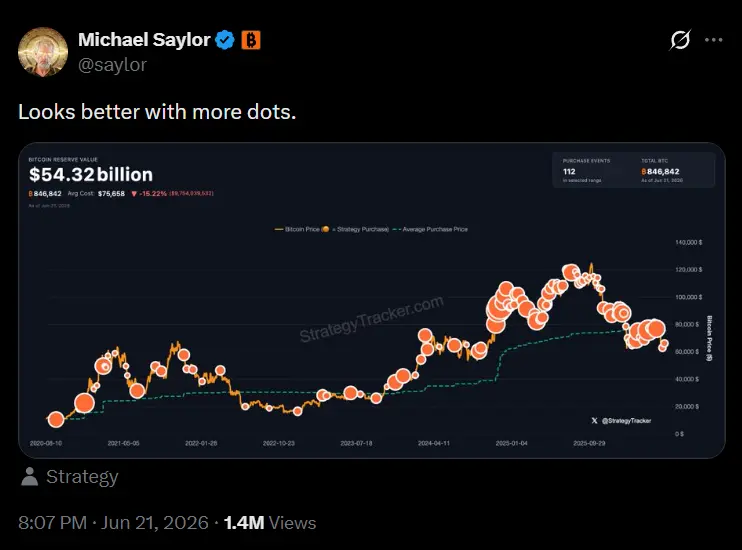Click the Michael Saylor display name
742x550 pixels.
(x=144, y=40)
